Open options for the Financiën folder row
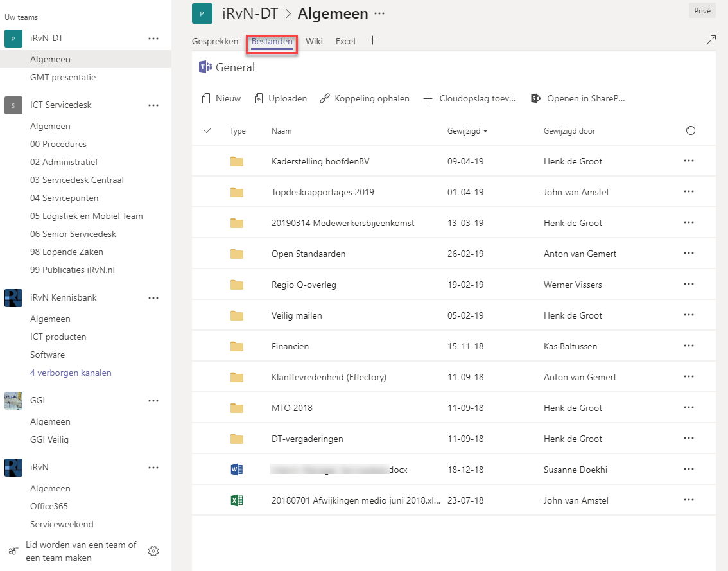The image size is (728, 571). tap(689, 346)
